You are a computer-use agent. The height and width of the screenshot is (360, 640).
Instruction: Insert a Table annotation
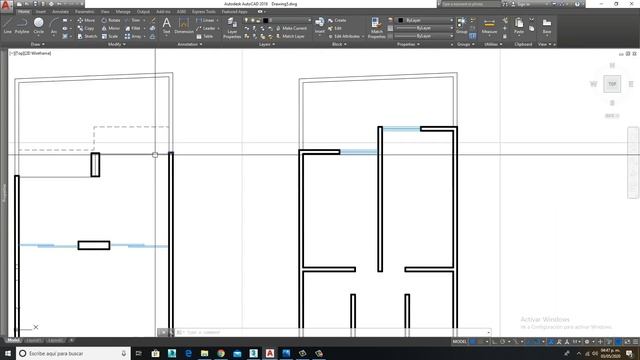coord(205,36)
